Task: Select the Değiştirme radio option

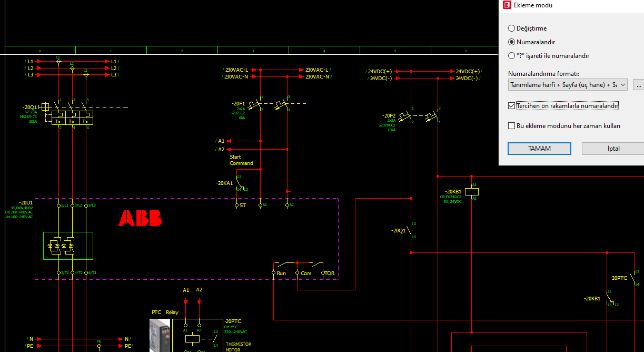Action: tap(528, 28)
